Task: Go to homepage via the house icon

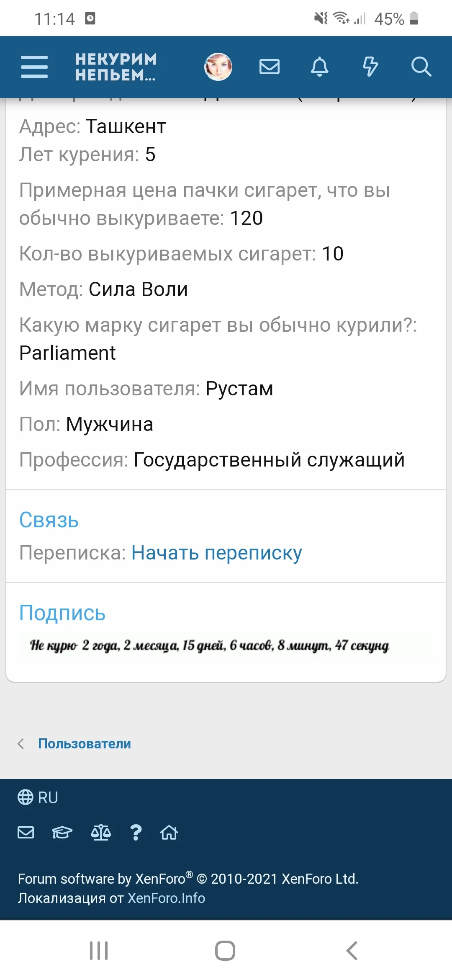Action: [x=169, y=832]
